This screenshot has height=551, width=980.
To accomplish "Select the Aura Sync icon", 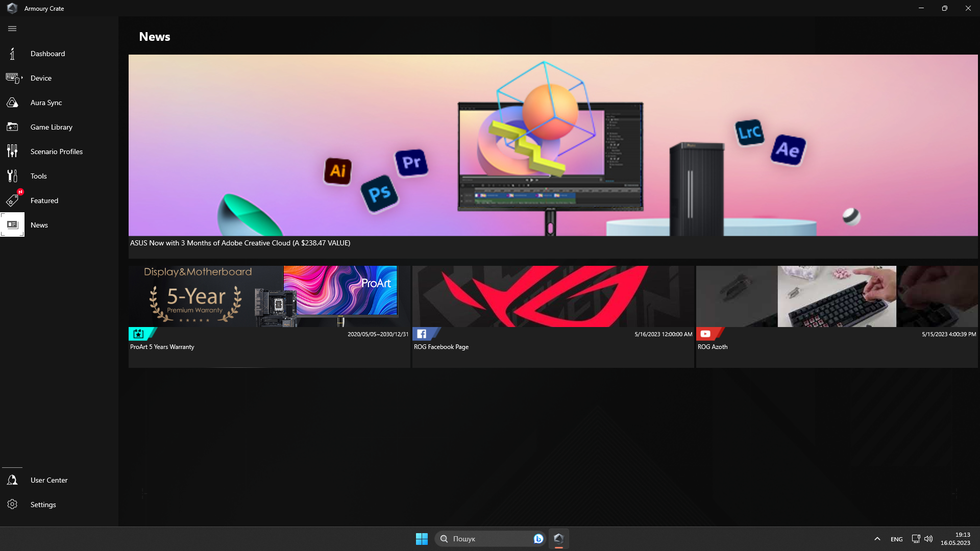I will point(12,103).
